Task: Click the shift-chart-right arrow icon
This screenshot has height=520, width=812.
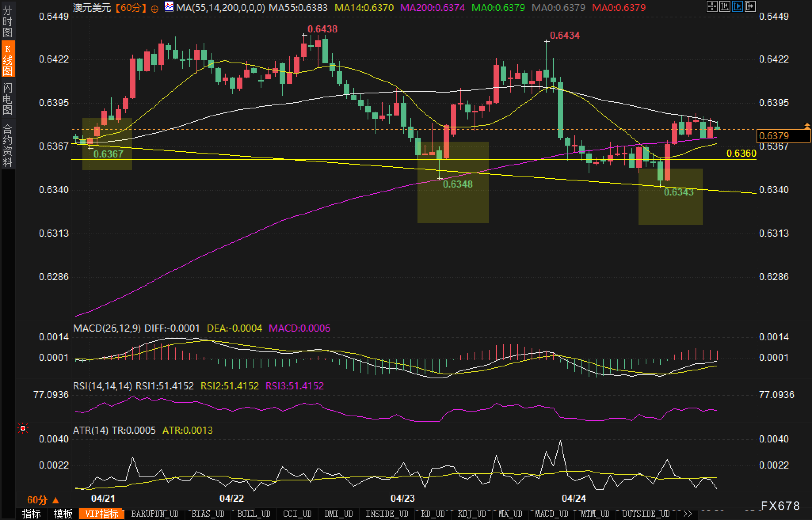Action: point(750,6)
